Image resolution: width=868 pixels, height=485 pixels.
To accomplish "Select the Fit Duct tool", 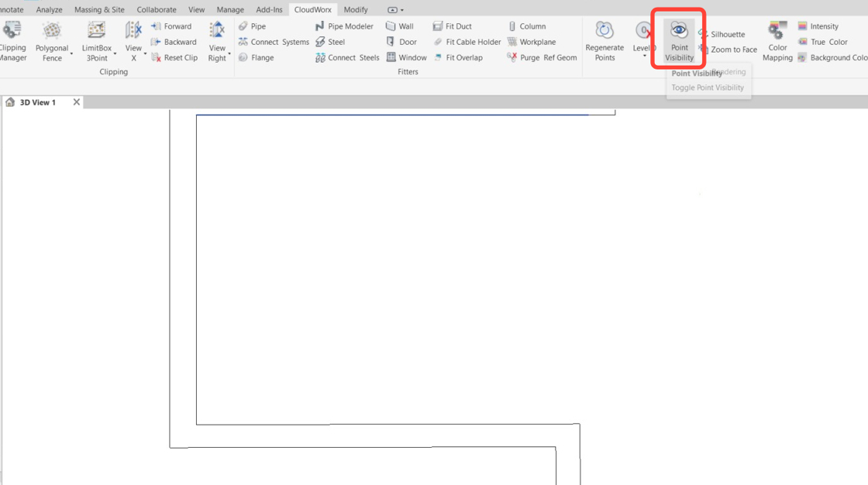I will (456, 26).
